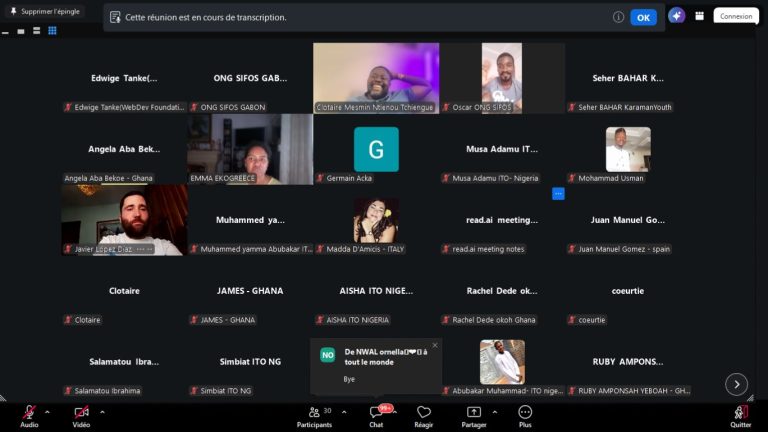Expand the share options arrow
The image size is (768, 432).
(x=495, y=412)
